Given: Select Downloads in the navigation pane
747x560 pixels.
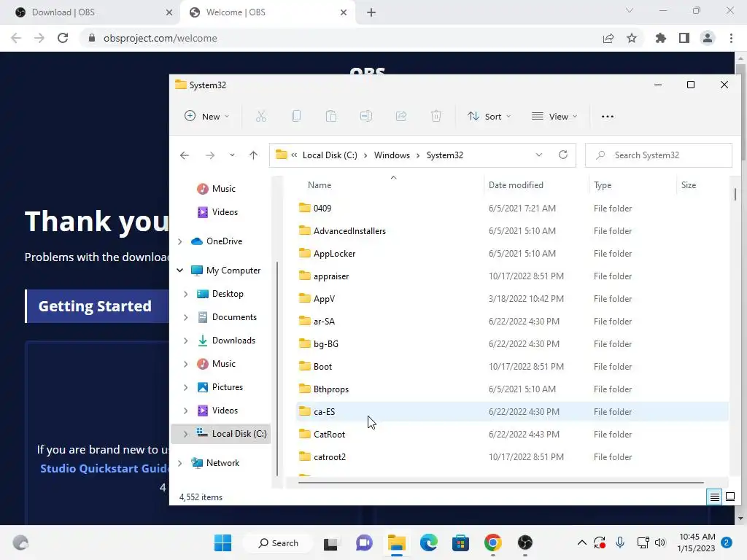Looking at the screenshot, I should (x=233, y=341).
